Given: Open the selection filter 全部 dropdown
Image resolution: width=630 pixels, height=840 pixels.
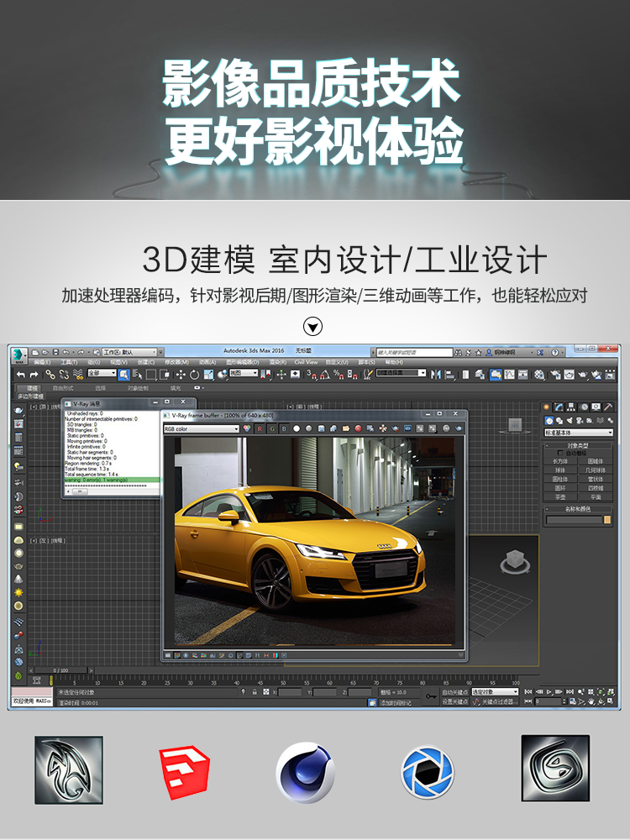Looking at the screenshot, I should (102, 373).
